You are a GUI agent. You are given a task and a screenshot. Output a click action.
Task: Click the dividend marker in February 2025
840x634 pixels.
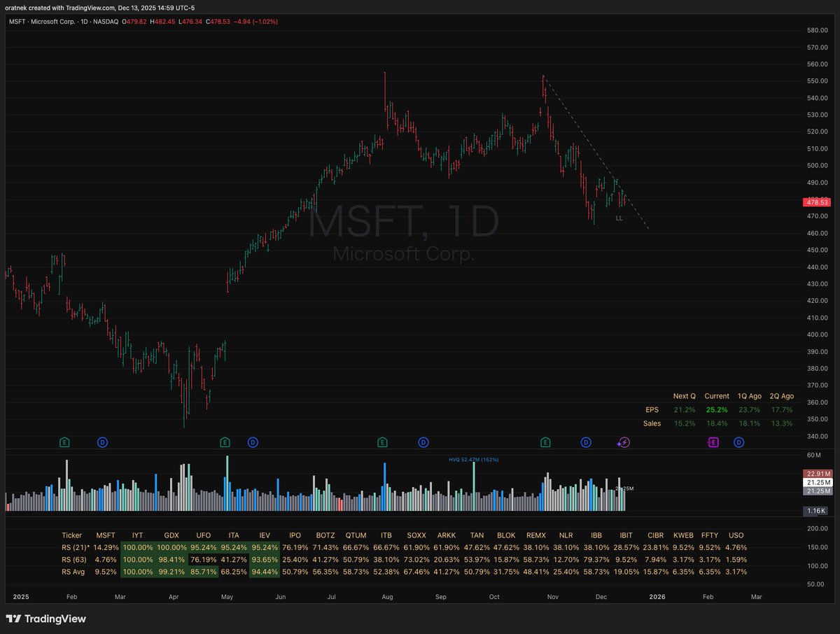(102, 442)
